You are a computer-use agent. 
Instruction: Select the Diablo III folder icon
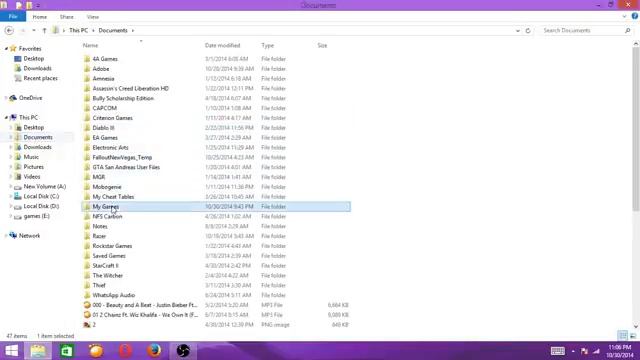click(x=87, y=128)
